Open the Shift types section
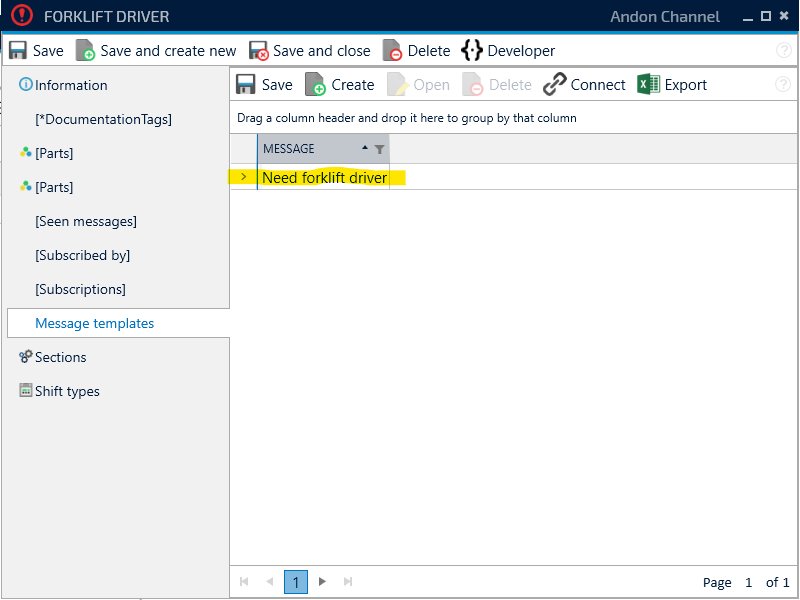 pyautogui.click(x=67, y=391)
